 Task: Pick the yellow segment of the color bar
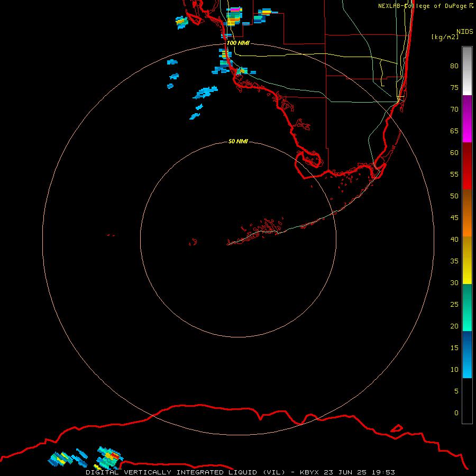coord(467,260)
